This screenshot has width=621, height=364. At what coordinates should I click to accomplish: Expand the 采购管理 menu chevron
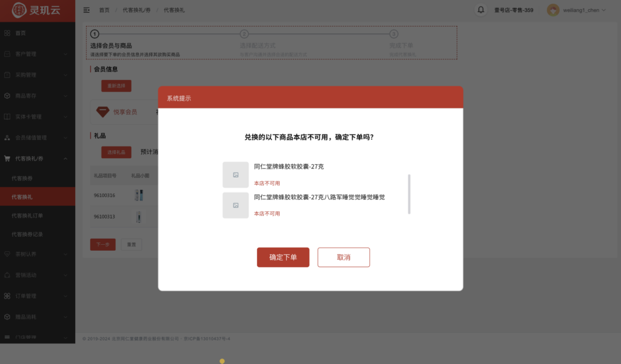point(65,75)
